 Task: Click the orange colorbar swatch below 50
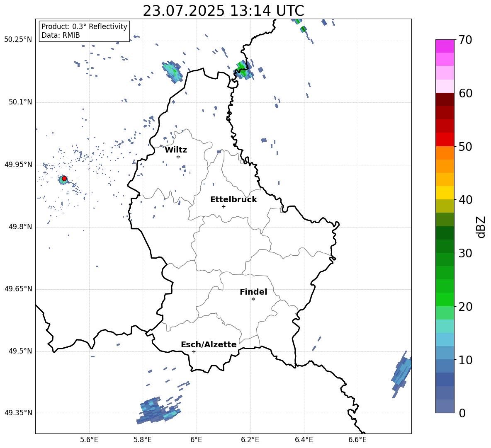point(445,153)
